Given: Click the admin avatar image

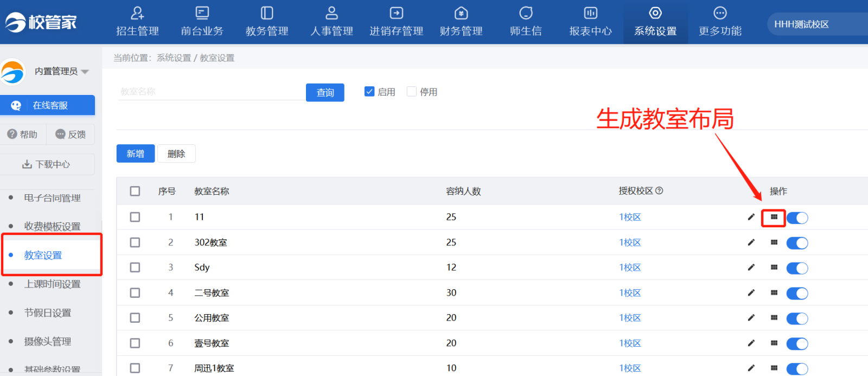Looking at the screenshot, I should point(13,72).
